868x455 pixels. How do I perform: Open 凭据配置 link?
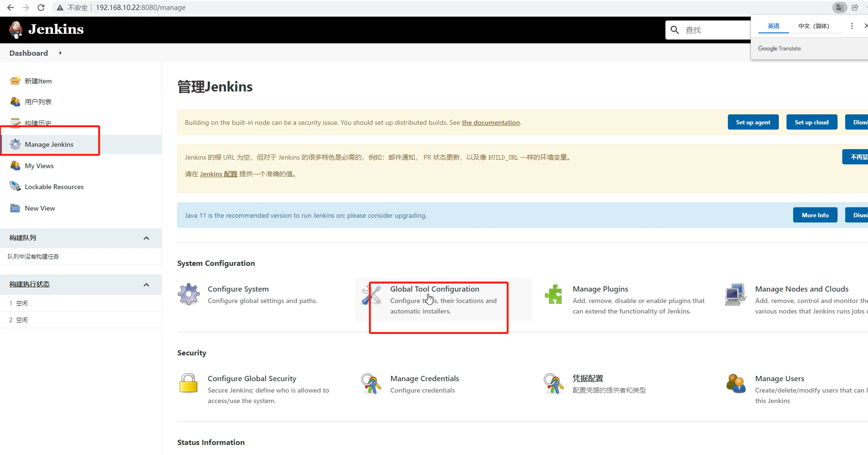588,378
